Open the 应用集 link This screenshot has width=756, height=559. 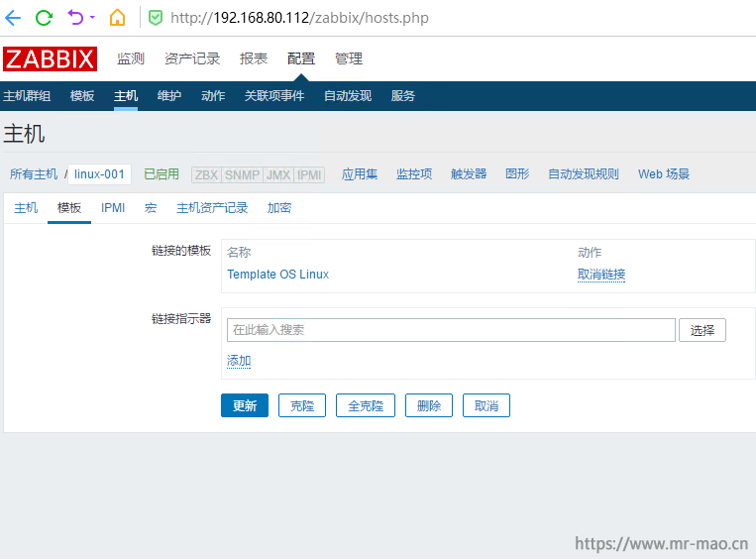[x=360, y=174]
